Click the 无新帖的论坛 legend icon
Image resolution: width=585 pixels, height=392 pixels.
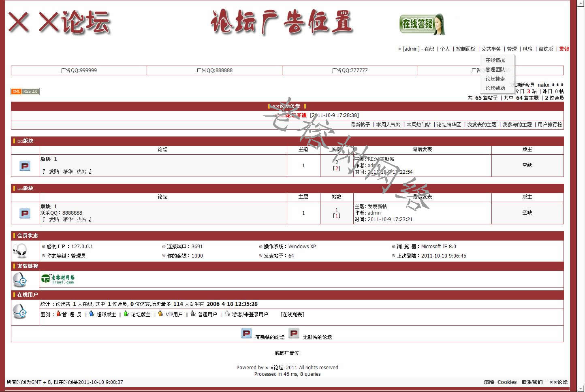coord(294,333)
